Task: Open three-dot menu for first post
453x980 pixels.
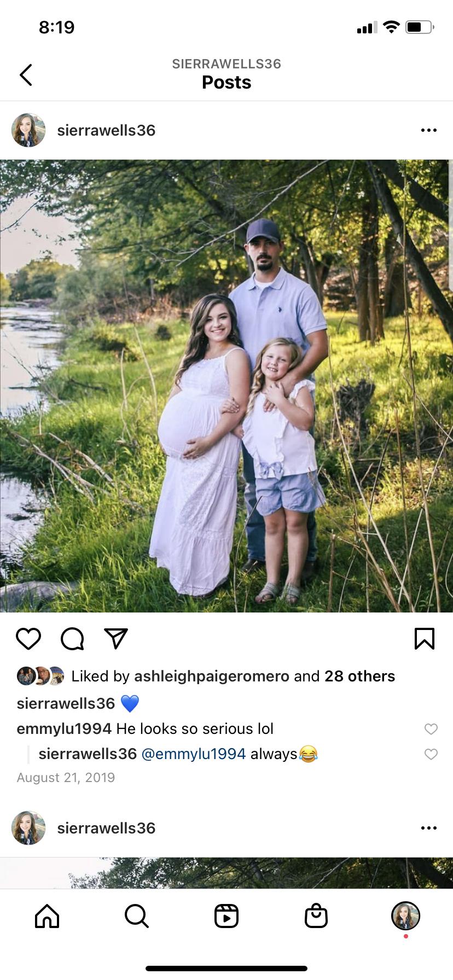Action: (x=429, y=130)
